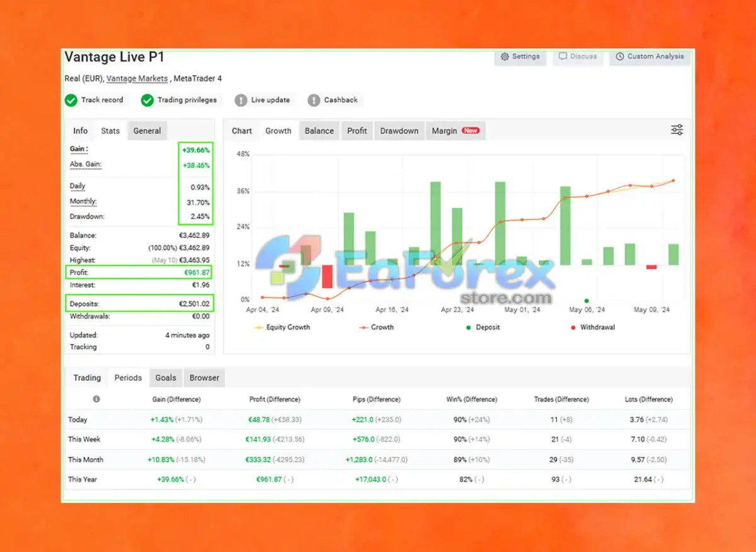Select the Drawdown chart tab
Image resolution: width=756 pixels, height=552 pixels.
pyautogui.click(x=399, y=130)
